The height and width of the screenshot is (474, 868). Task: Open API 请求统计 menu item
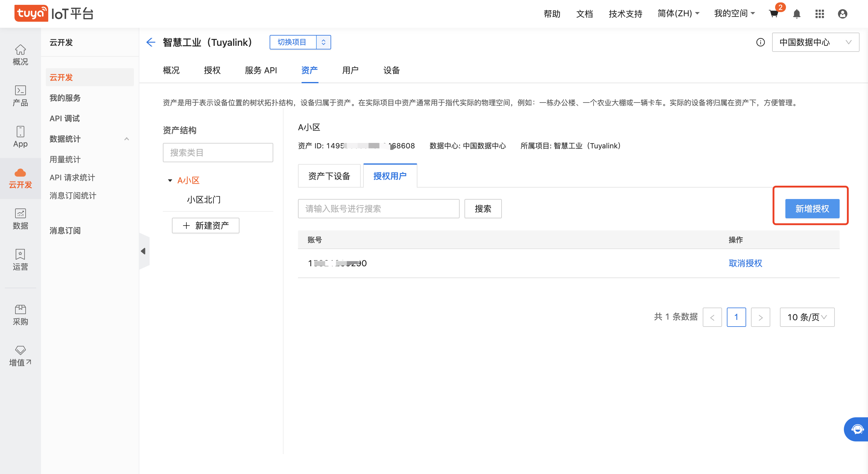pyautogui.click(x=72, y=178)
